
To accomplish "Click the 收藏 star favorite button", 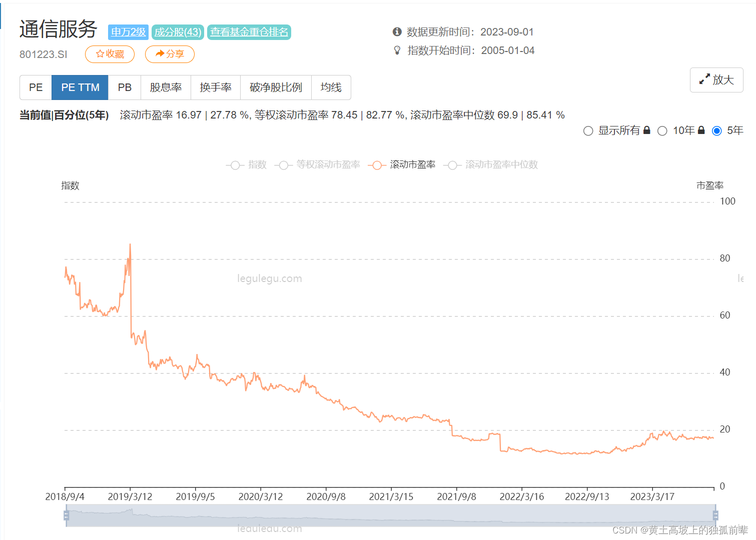I will pyautogui.click(x=110, y=54).
